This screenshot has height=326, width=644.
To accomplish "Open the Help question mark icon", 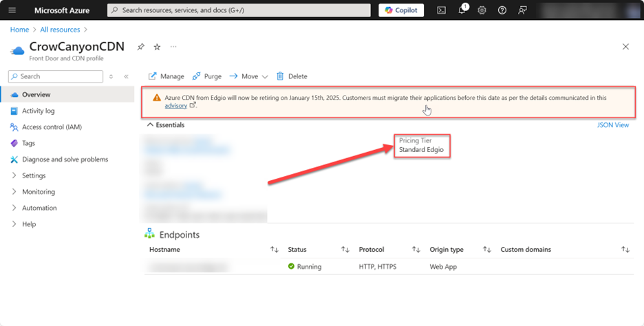I will pos(502,10).
